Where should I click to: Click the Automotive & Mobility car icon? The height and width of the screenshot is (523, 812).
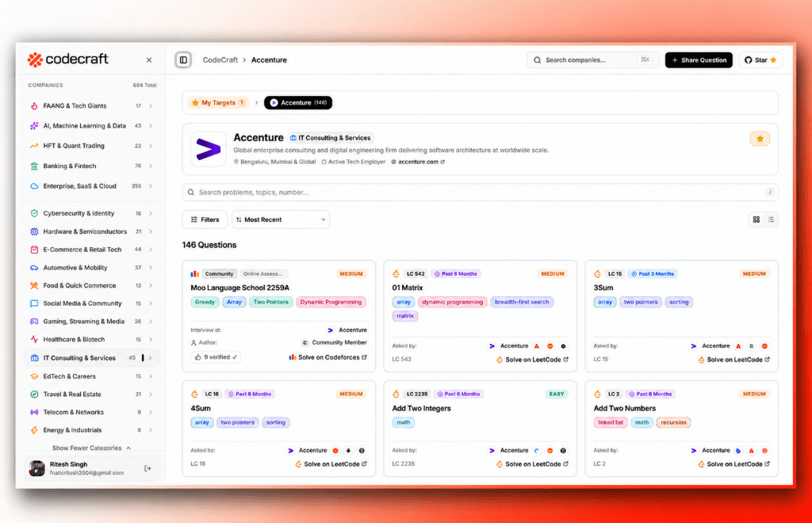[x=34, y=268]
